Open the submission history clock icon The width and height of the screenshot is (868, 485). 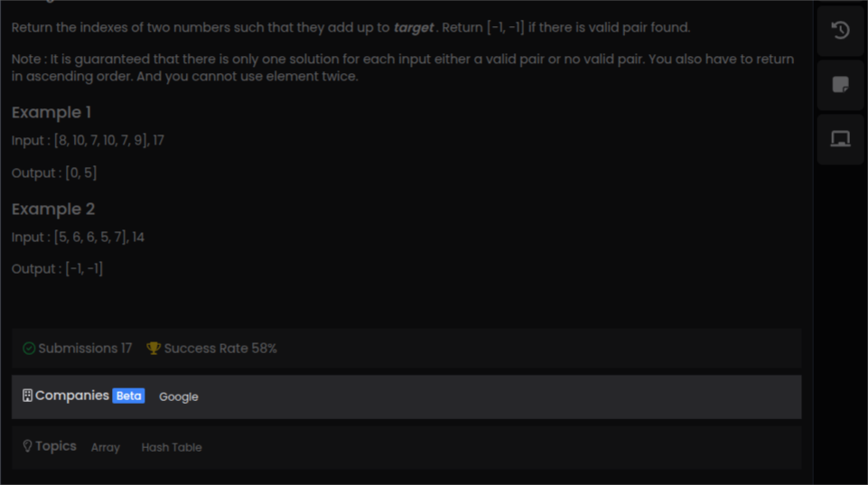click(x=840, y=31)
